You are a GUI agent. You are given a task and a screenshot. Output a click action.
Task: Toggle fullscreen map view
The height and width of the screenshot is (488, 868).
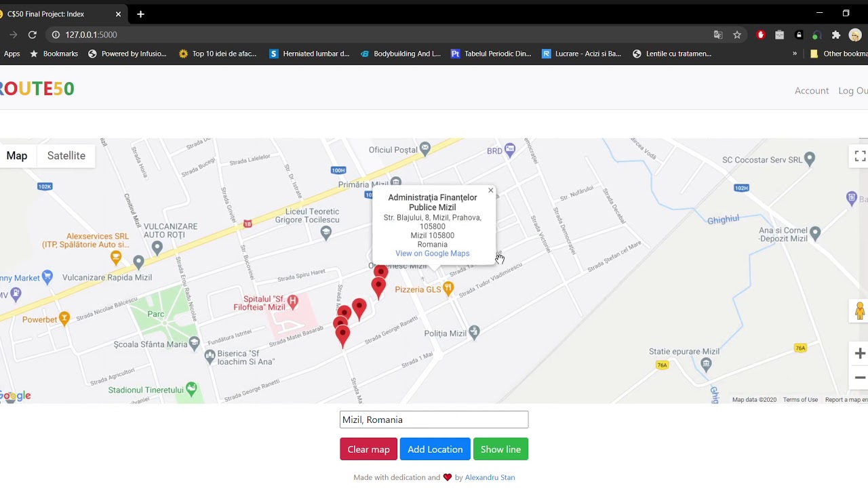pos(860,157)
